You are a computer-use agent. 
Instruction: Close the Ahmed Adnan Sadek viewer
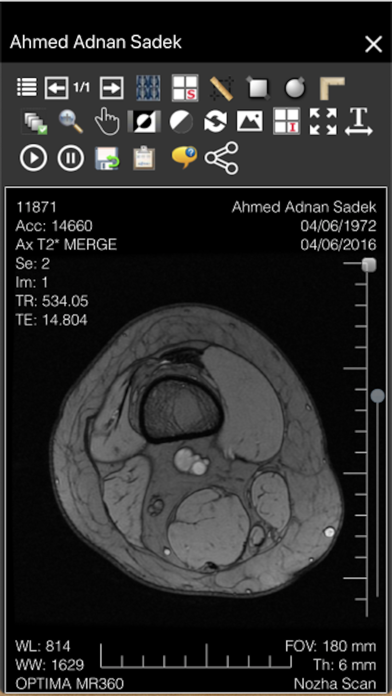[373, 44]
